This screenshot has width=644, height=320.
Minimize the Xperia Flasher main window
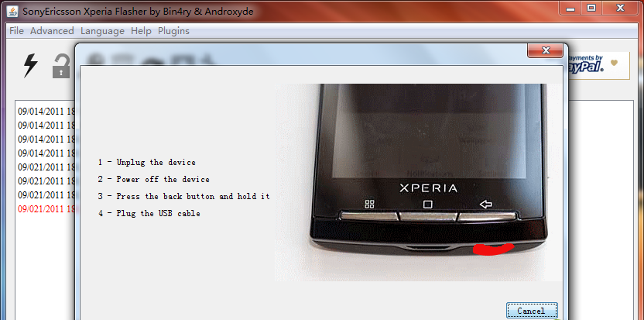click(x=572, y=8)
